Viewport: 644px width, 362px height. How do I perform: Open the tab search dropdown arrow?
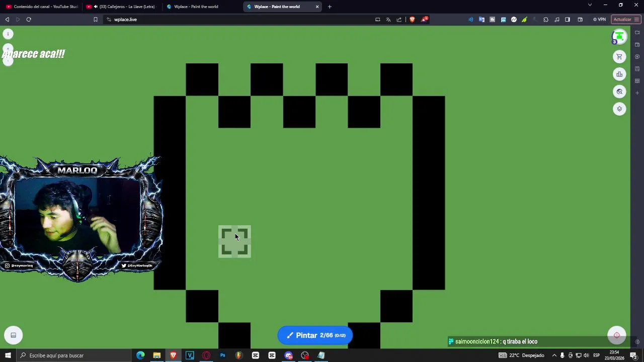[590, 5]
